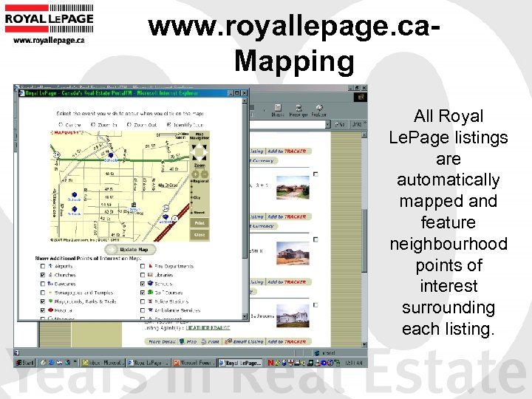Click the Email Listing link at bottom
532x399 pixels.
(x=245, y=341)
